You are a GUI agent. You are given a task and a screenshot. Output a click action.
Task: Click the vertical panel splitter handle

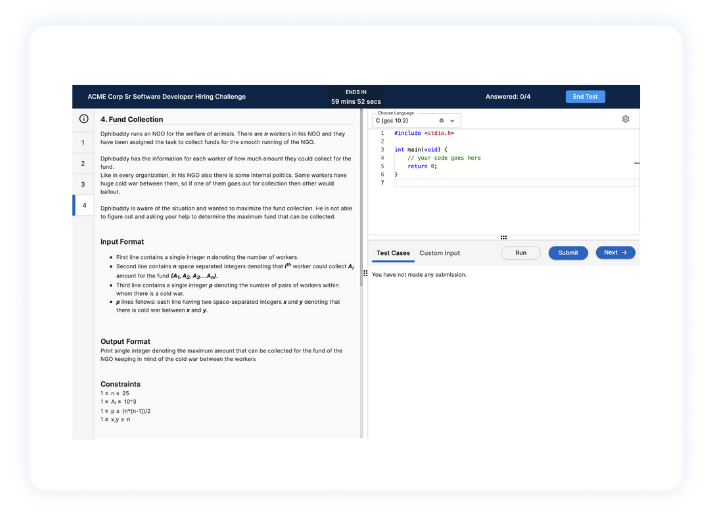(365, 273)
